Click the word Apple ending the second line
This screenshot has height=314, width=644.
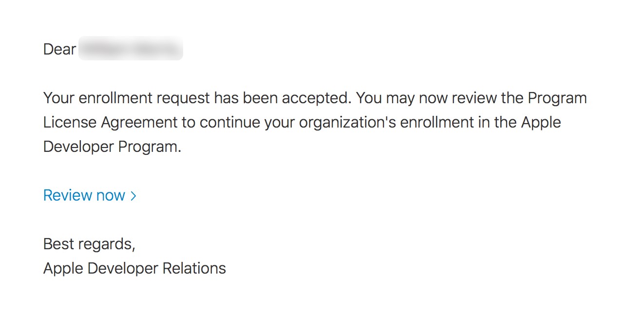coord(541,122)
